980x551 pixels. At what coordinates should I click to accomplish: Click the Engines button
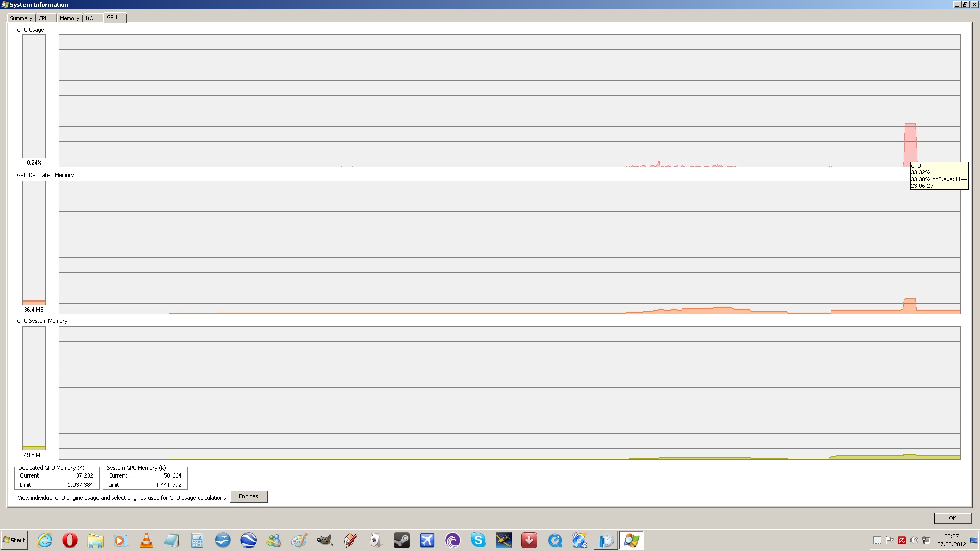(x=249, y=496)
